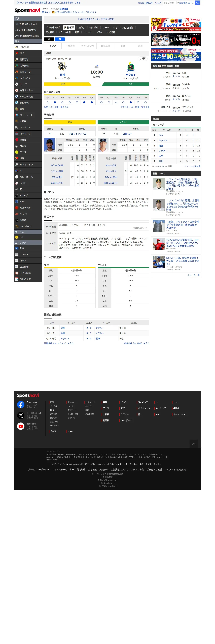
Task: Click the デュプランティエ pitcher photo
Action: click(x=49, y=145)
